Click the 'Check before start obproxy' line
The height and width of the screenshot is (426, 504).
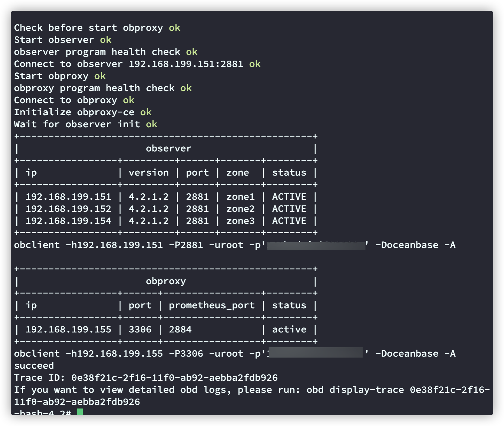coord(97,28)
